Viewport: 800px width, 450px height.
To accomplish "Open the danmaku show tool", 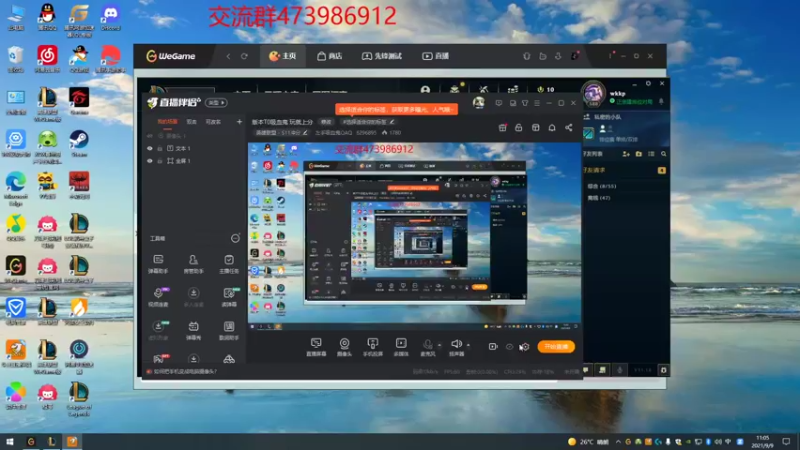I will (193, 330).
